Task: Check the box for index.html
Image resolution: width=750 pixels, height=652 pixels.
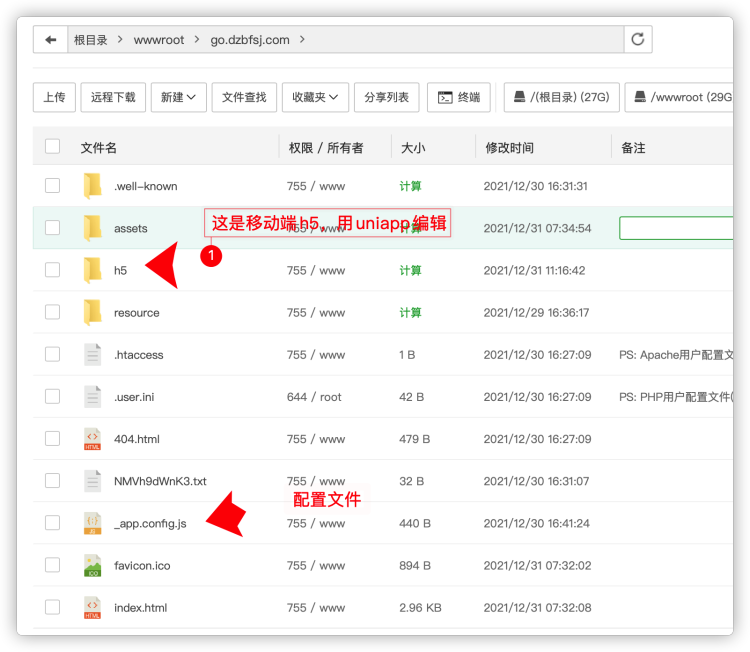Action: pyautogui.click(x=52, y=607)
